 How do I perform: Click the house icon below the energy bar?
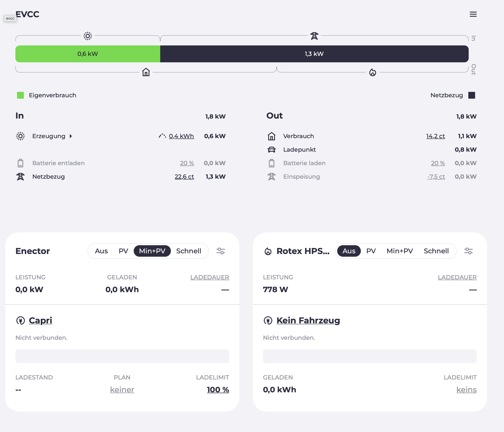[x=146, y=72]
